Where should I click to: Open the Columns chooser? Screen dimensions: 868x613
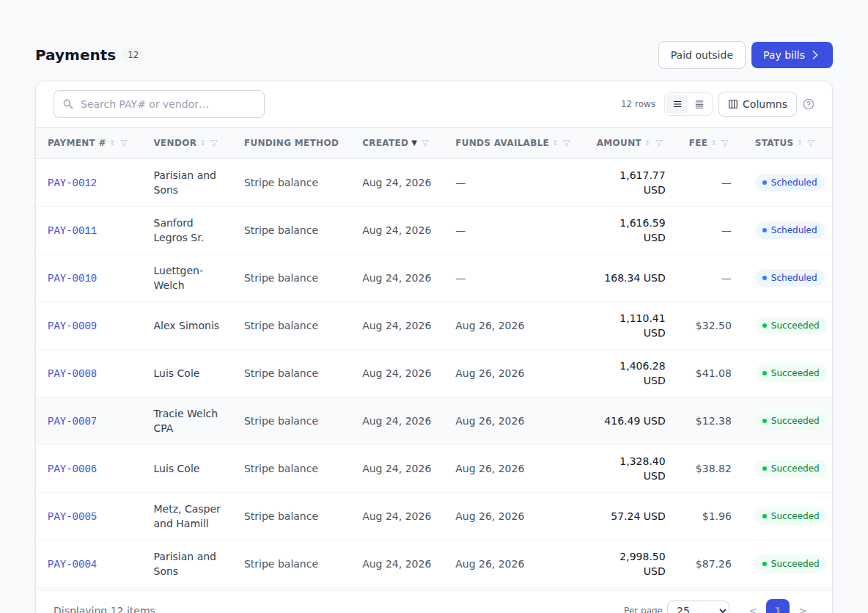pyautogui.click(x=757, y=104)
